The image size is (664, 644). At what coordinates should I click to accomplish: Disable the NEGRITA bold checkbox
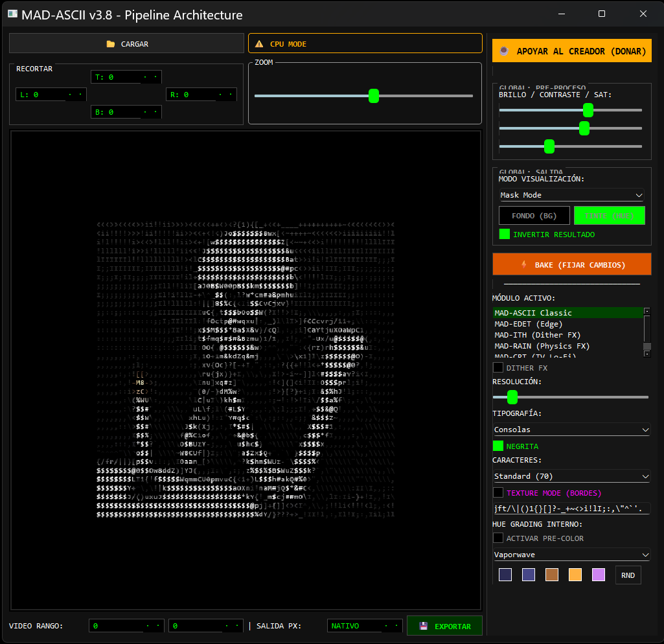[x=498, y=446]
